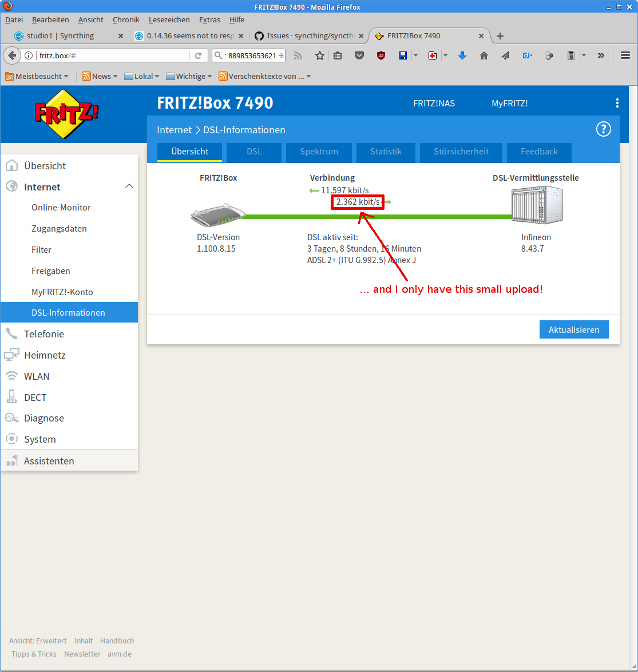Click the fritz.box address bar

[112, 55]
